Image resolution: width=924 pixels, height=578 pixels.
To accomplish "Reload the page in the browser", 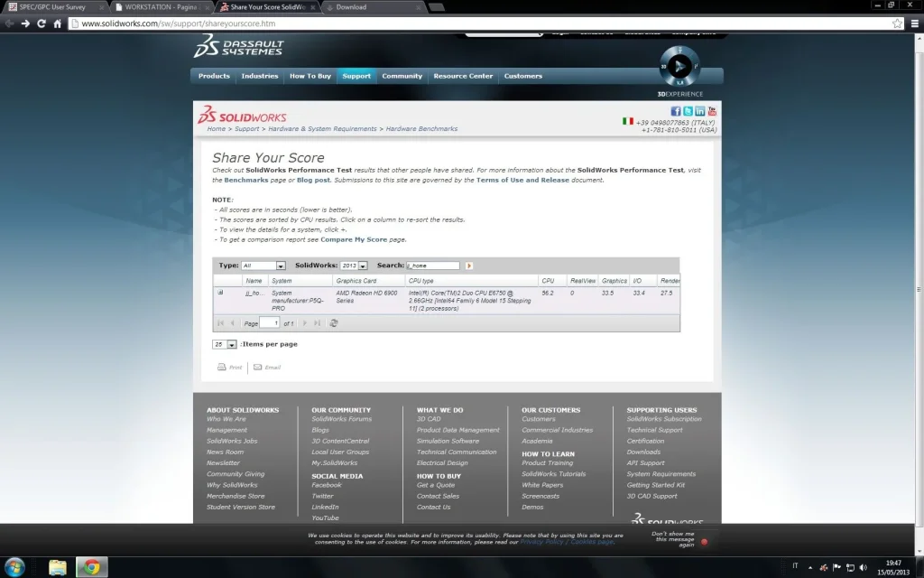I will 42,23.
